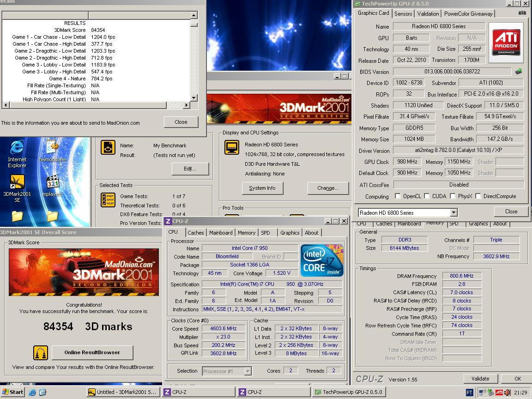The height and width of the screenshot is (399, 532).
Task: Open the About tab in front CPU-Z
Action: pyautogui.click(x=311, y=233)
